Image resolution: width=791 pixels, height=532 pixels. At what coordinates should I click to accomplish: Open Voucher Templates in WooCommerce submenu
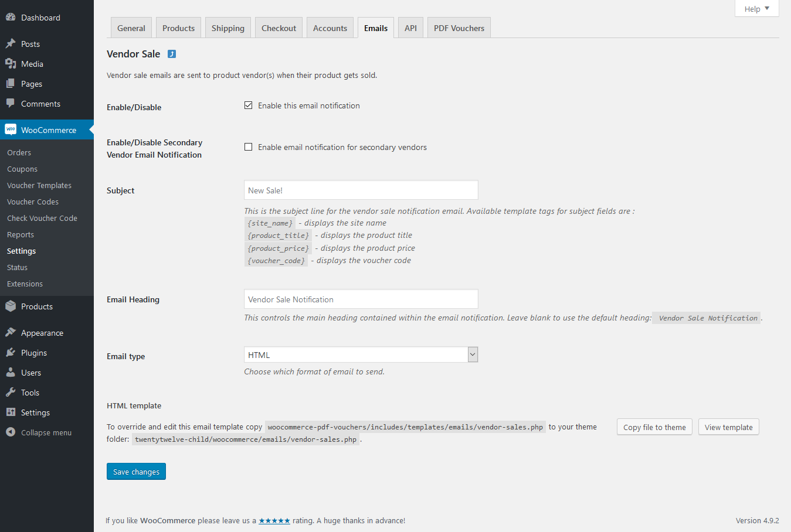(x=39, y=185)
